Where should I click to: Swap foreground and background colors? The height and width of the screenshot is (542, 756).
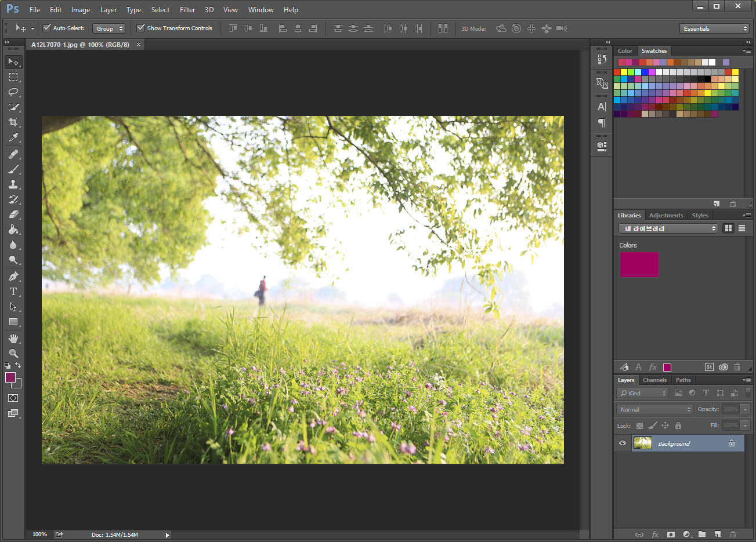click(x=19, y=365)
